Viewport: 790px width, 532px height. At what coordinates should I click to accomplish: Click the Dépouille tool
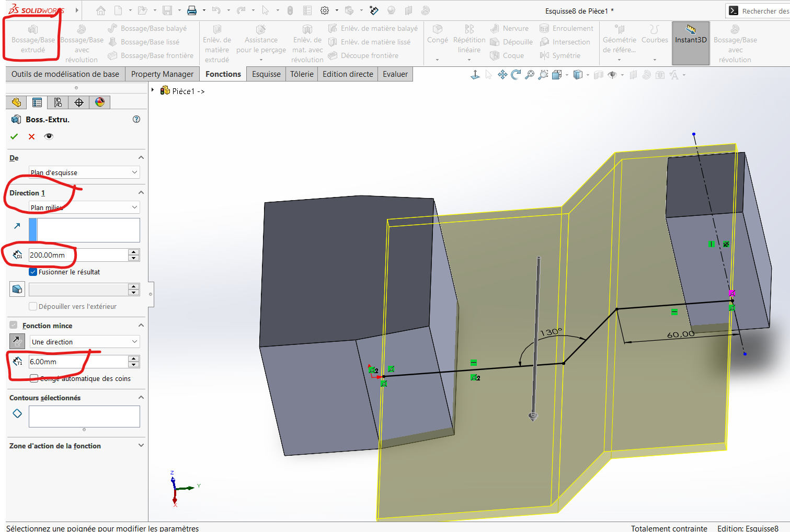pyautogui.click(x=511, y=42)
